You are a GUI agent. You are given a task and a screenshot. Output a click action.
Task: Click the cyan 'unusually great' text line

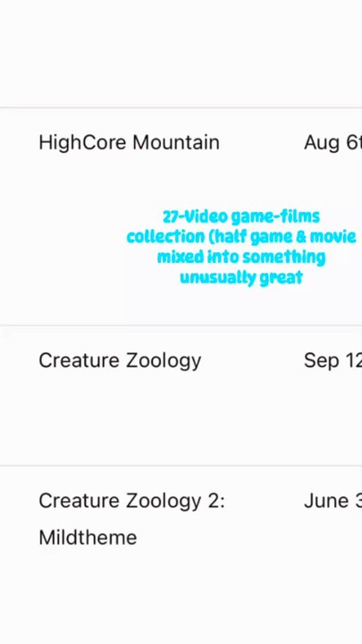(241, 277)
